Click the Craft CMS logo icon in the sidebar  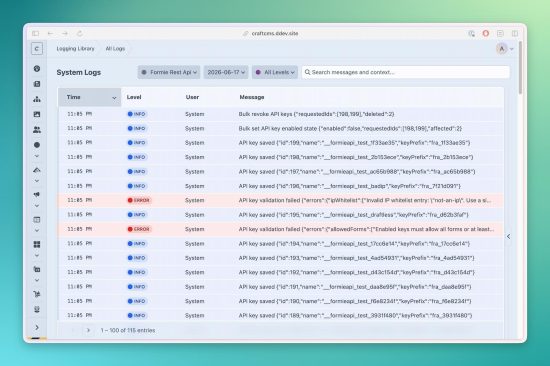[x=37, y=48]
